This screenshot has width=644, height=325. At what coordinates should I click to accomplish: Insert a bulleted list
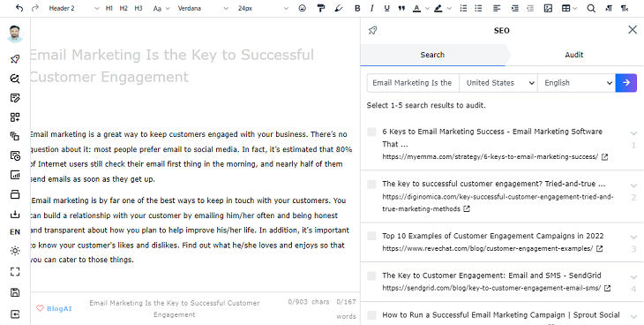click(478, 8)
